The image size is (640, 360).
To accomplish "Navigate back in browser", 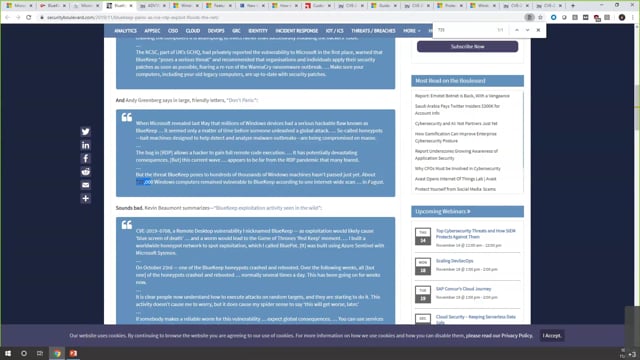I will [x=7, y=17].
